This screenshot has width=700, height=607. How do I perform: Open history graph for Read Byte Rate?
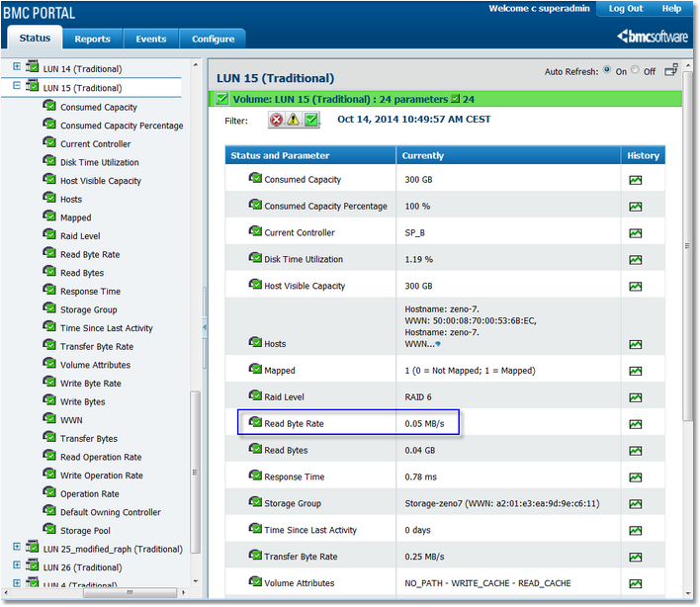(x=635, y=424)
